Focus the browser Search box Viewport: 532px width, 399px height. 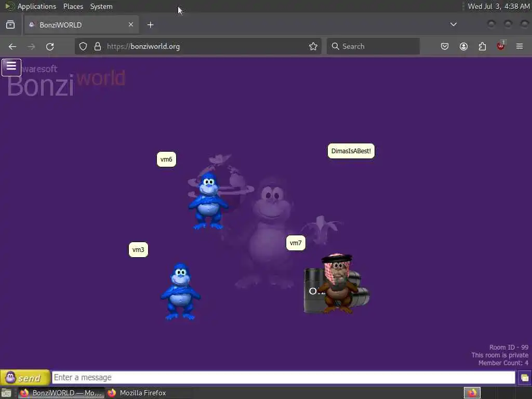(x=373, y=46)
